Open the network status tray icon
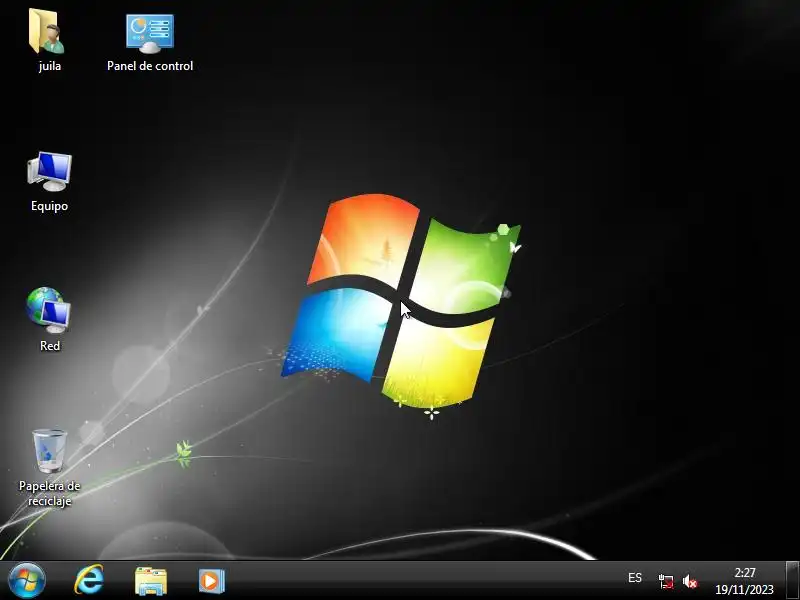The width and height of the screenshot is (800, 600). (x=666, y=581)
